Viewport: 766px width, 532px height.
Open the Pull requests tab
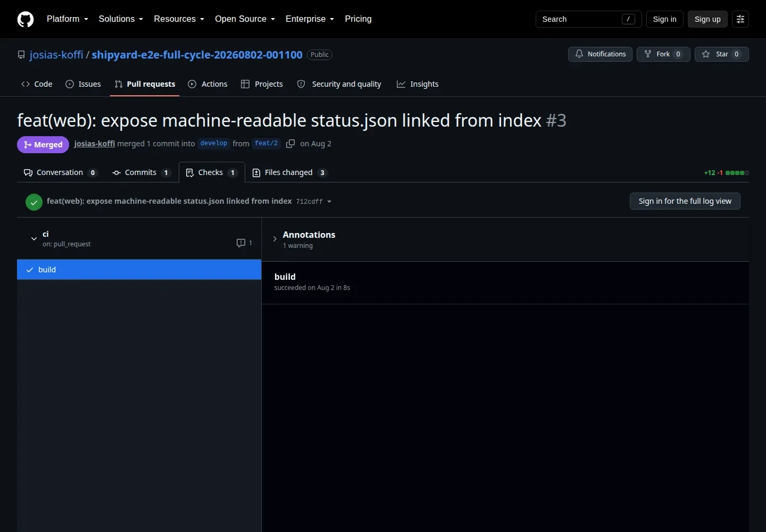(x=145, y=84)
